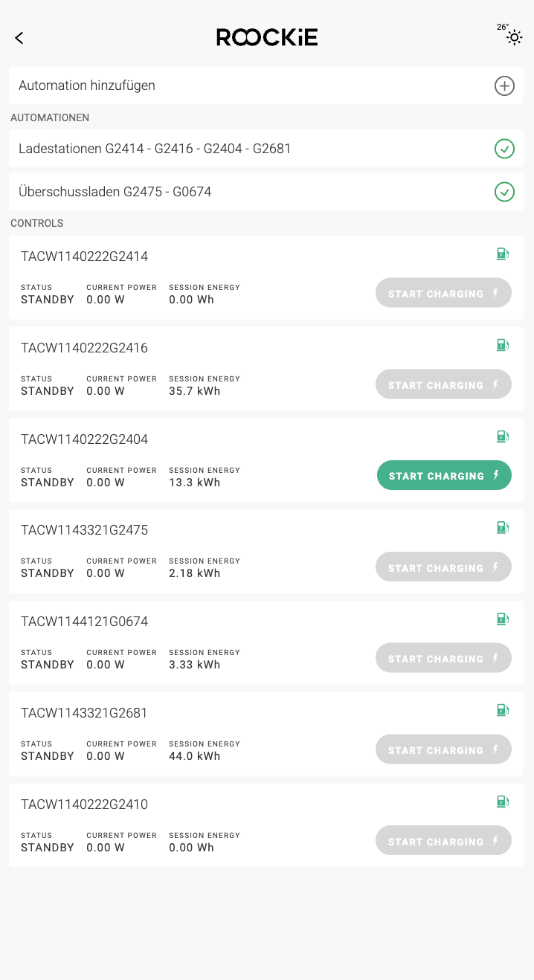This screenshot has width=534, height=980.
Task: Expand the TACW1140222G2414 charger card
Action: click(85, 256)
